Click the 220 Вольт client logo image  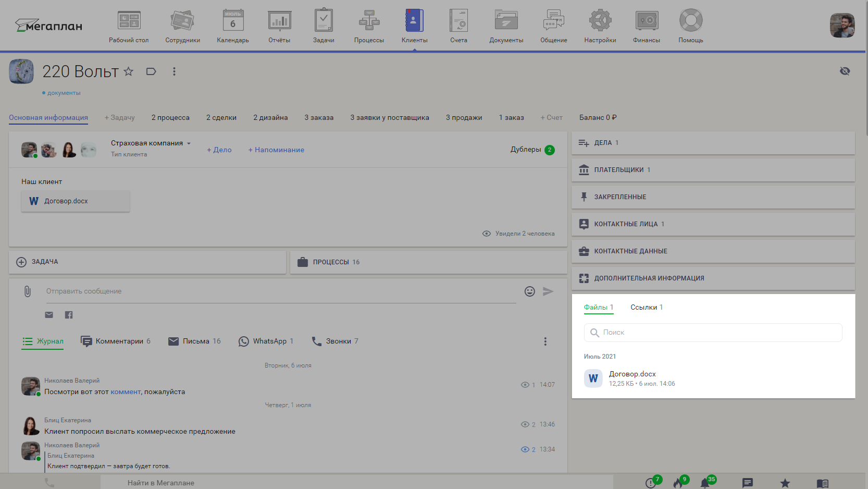tap(21, 71)
